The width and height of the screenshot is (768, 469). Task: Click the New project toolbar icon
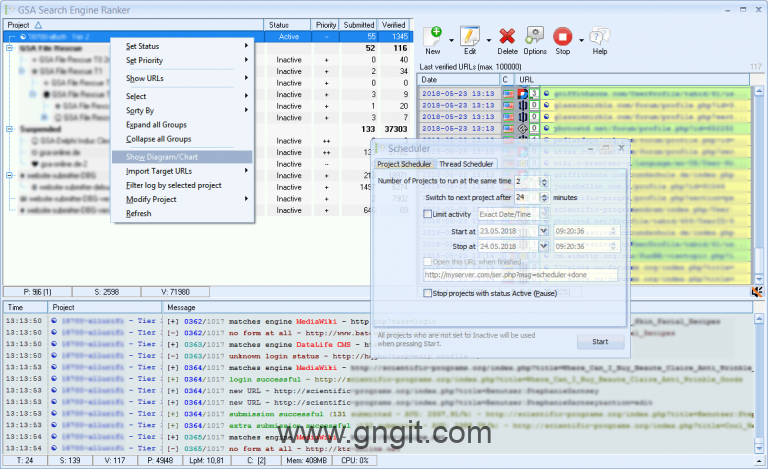[x=433, y=38]
